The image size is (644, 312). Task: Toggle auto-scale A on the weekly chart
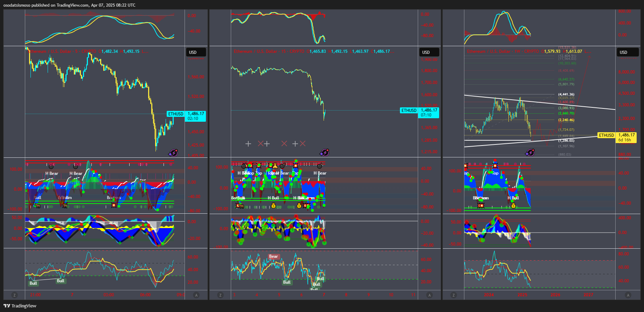pyautogui.click(x=628, y=295)
